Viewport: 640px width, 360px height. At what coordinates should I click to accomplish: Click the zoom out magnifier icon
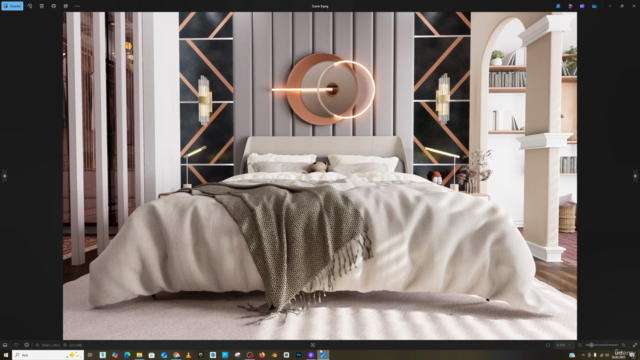click(580, 345)
